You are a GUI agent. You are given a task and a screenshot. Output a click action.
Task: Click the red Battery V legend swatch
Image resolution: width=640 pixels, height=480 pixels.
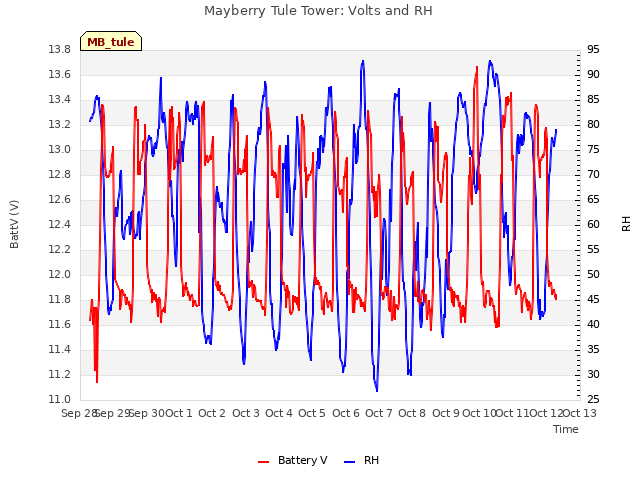click(264, 462)
